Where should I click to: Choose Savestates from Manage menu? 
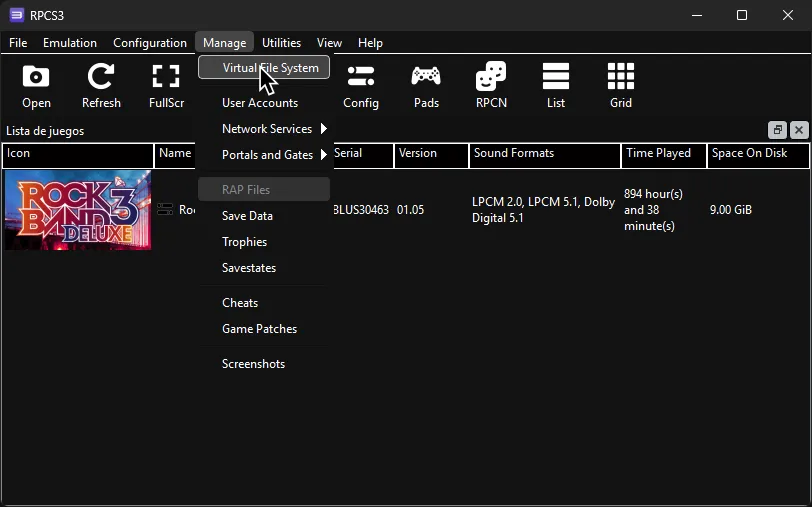coord(264,268)
